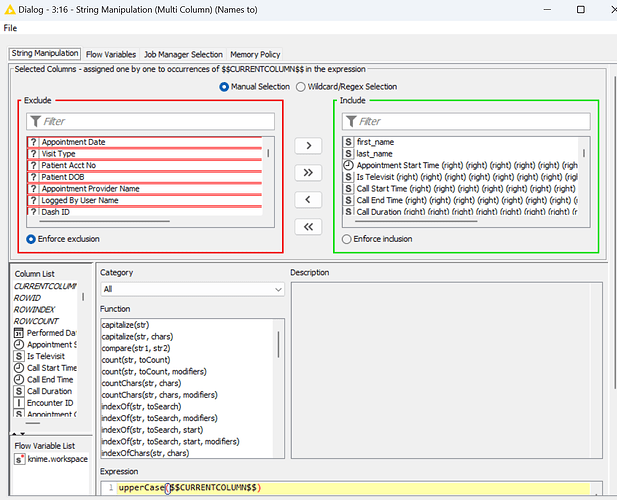617x500 pixels.
Task: Click the filter funnel icon in Include panel
Action: click(x=350, y=122)
